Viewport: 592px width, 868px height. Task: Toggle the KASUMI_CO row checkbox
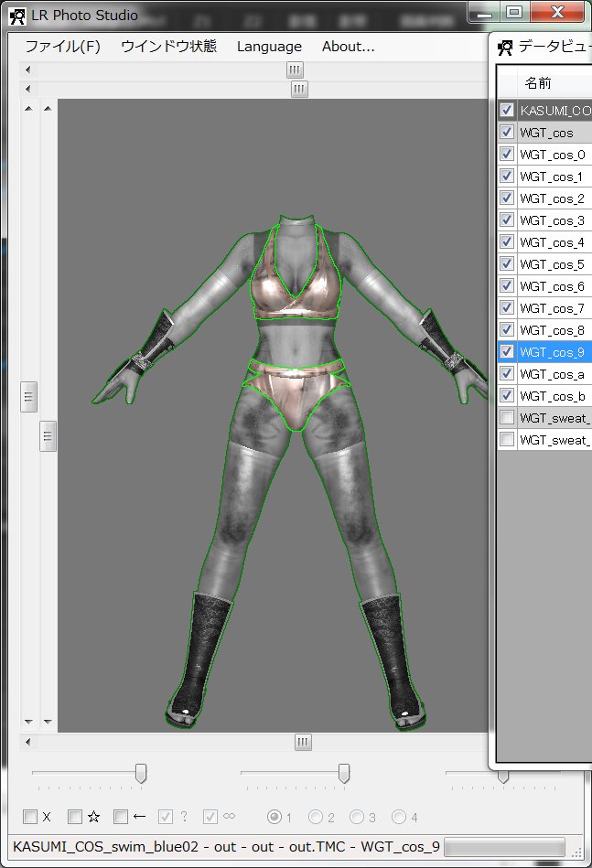(507, 110)
